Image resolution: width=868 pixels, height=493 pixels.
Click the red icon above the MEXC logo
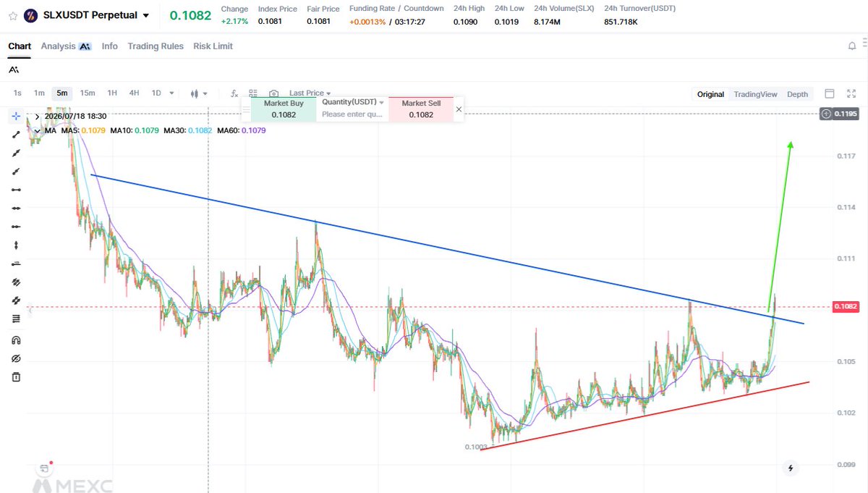pos(45,468)
